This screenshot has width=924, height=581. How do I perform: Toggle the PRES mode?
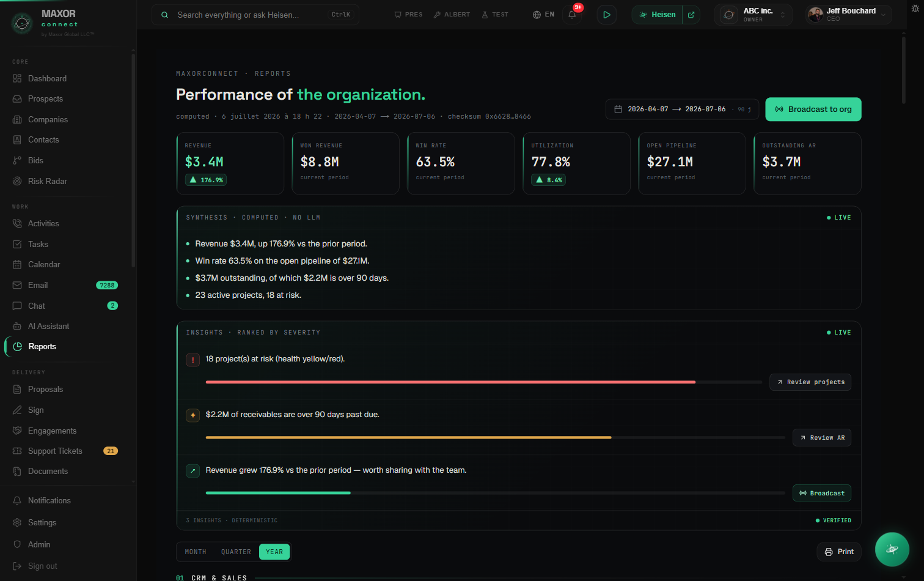(x=408, y=15)
